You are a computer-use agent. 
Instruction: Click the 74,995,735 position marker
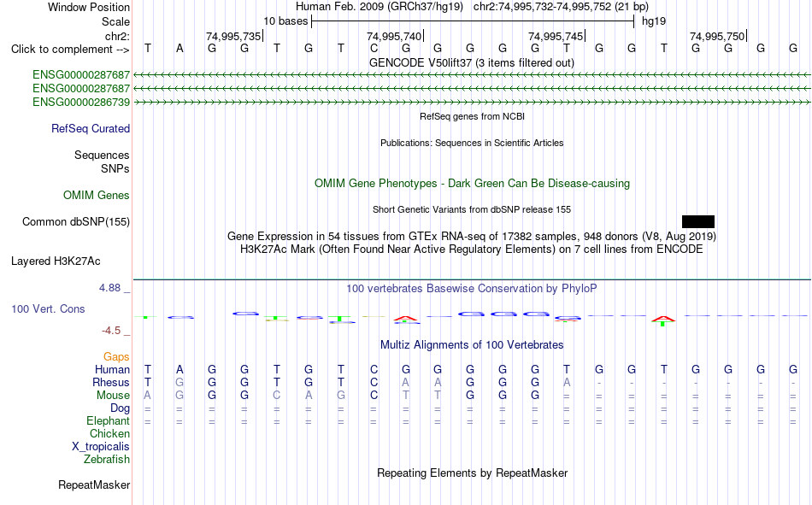[233, 36]
